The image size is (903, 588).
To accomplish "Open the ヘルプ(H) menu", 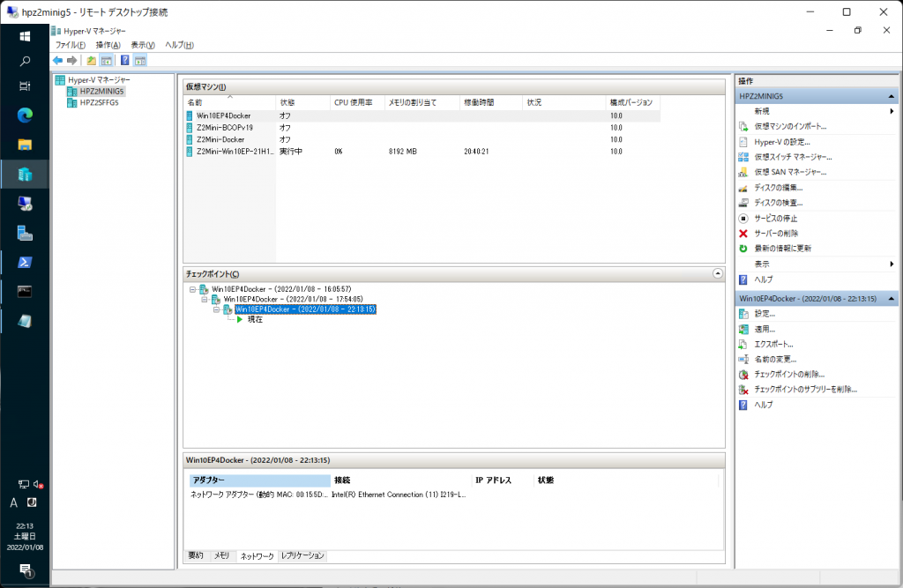I will [x=179, y=45].
